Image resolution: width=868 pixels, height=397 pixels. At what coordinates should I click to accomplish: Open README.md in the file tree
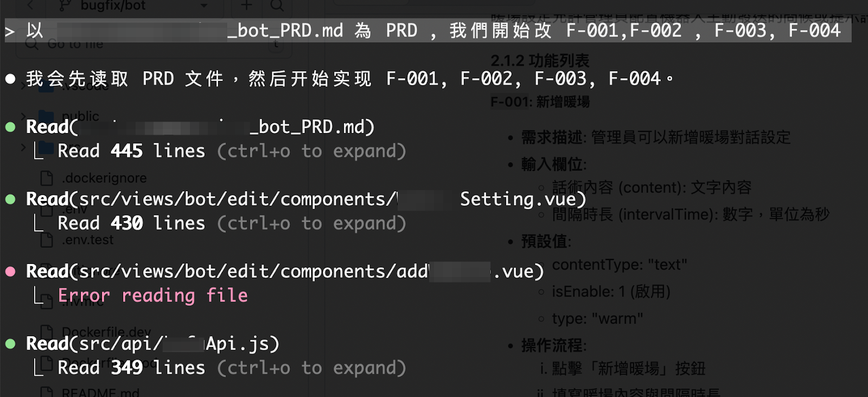coord(100,392)
